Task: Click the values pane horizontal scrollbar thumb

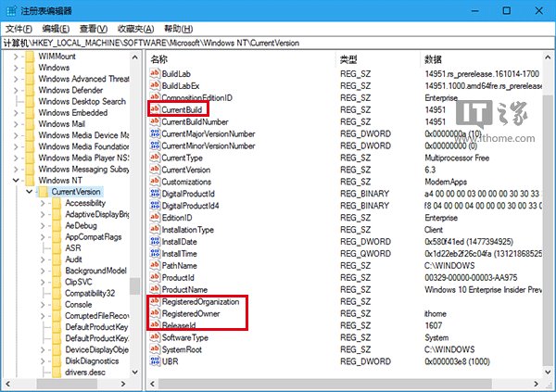Action: click(x=325, y=384)
